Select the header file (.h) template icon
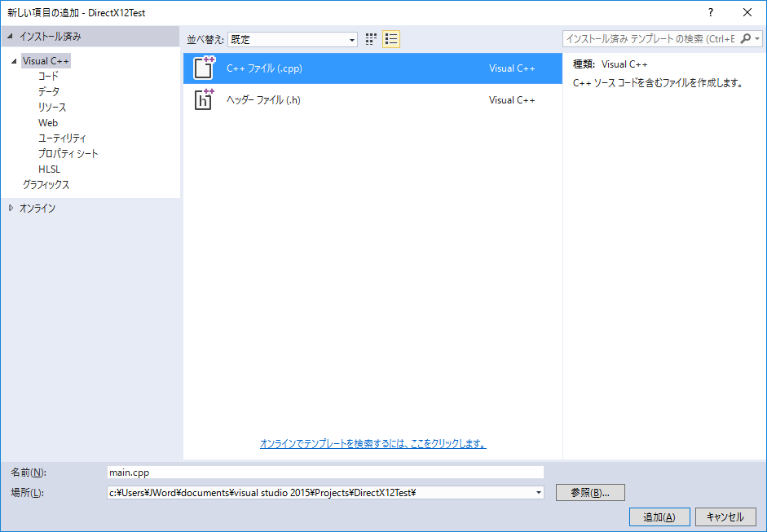 204,100
